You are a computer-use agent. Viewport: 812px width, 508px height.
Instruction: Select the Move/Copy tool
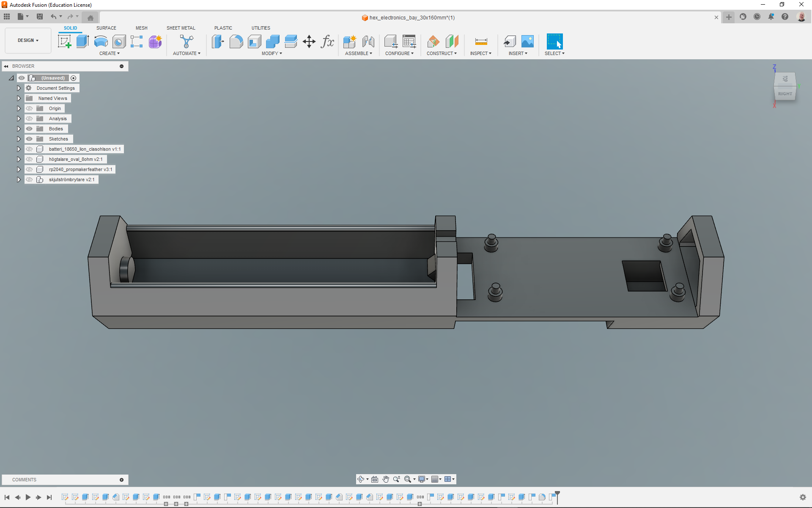(x=309, y=41)
